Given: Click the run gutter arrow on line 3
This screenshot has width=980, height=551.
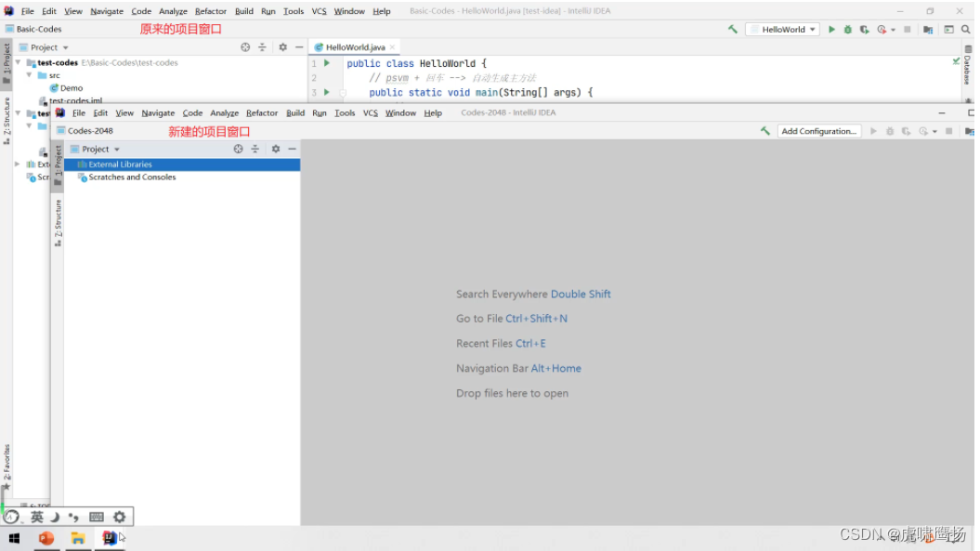Looking at the screenshot, I should [x=326, y=92].
